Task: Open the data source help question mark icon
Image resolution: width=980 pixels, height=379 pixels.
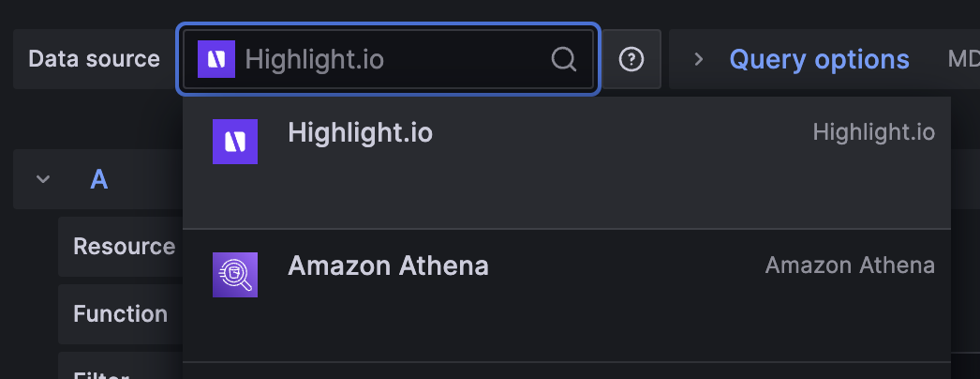Action: (x=632, y=60)
